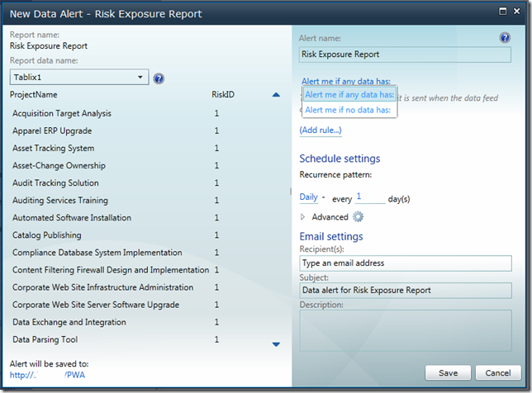
Task: Choose 'Alert me if any data has' option
Action: [x=348, y=94]
